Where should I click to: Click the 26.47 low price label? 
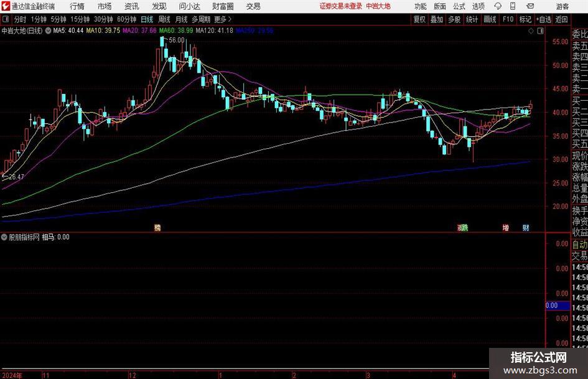click(16, 177)
